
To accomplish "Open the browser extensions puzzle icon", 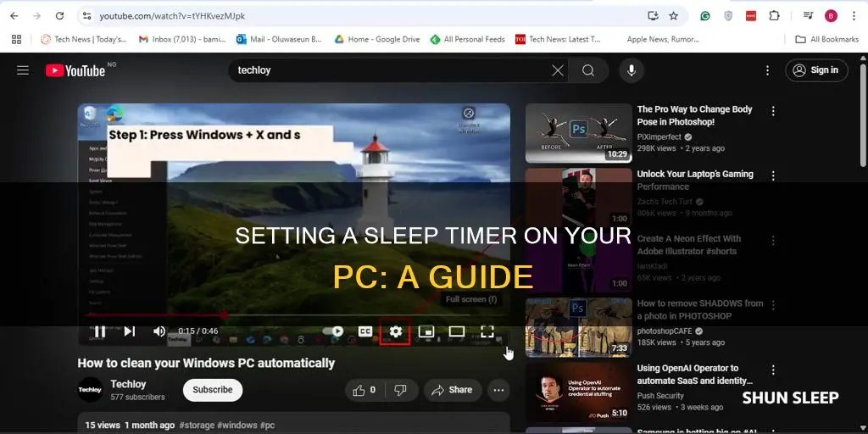I will click(x=774, y=16).
